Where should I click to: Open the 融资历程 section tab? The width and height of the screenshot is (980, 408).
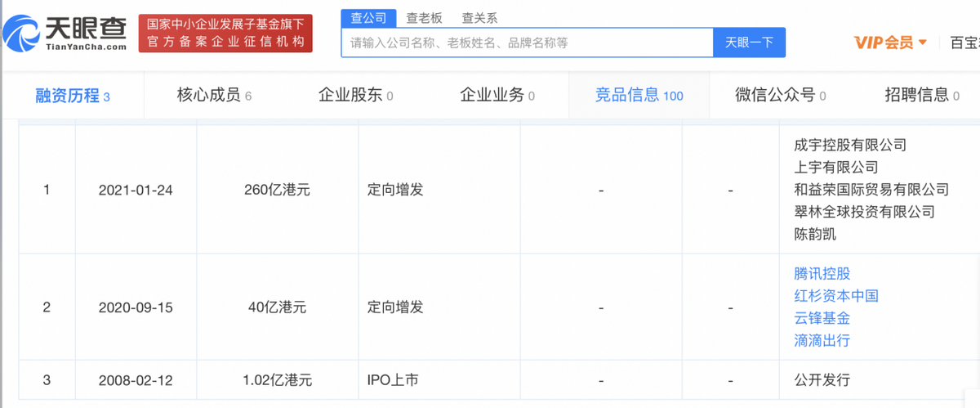click(x=72, y=96)
